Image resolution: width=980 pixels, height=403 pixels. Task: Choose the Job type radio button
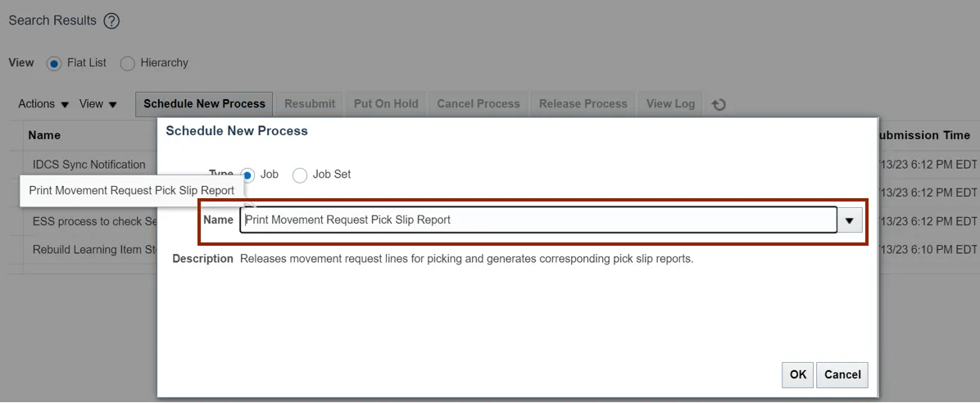click(x=248, y=174)
